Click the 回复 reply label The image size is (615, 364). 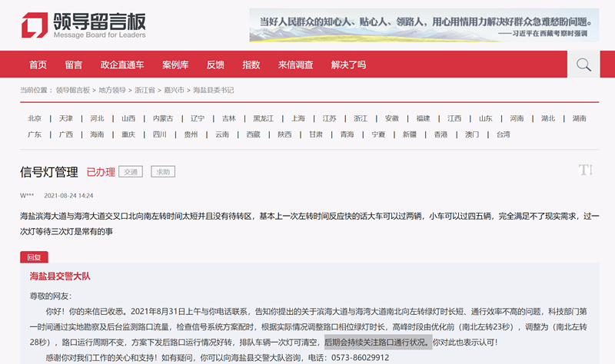pyautogui.click(x=34, y=257)
